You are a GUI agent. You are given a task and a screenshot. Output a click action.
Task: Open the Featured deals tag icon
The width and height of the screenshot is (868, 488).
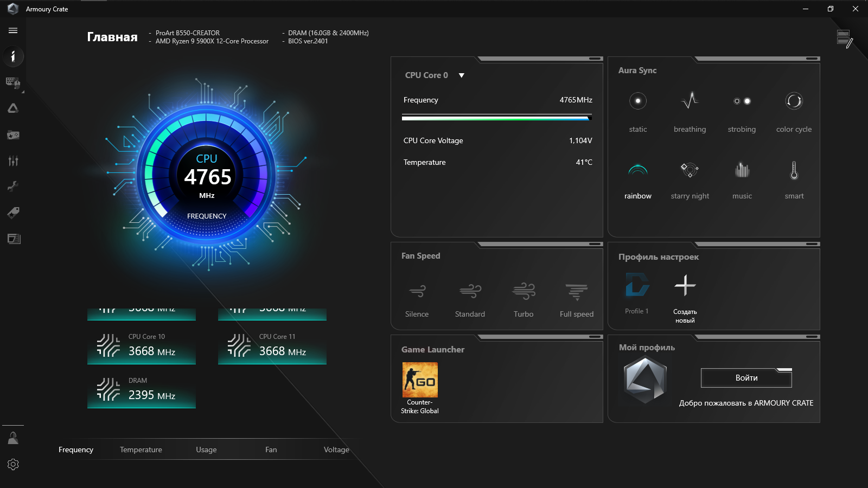(x=13, y=212)
